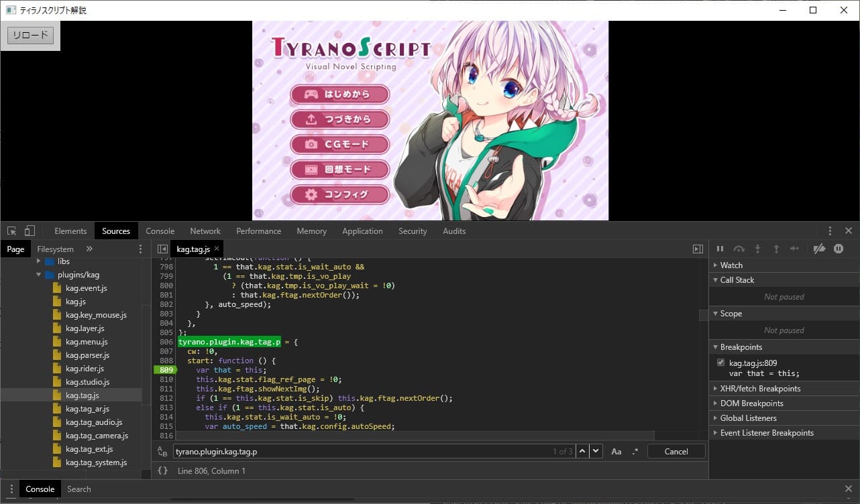Screen dimensions: 860x504
Task: Click the inspect element picker icon
Action: [x=12, y=231]
